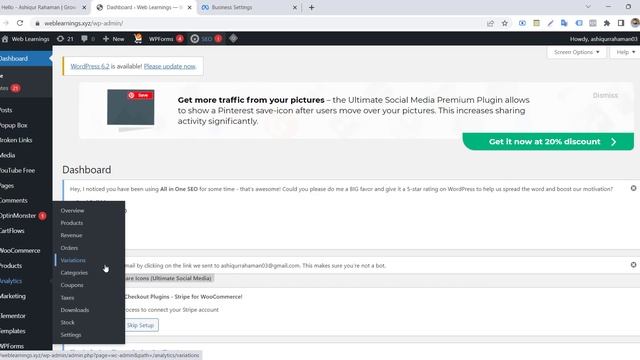Select Downloads in the Analytics submenu
640x360 pixels.
(75, 310)
